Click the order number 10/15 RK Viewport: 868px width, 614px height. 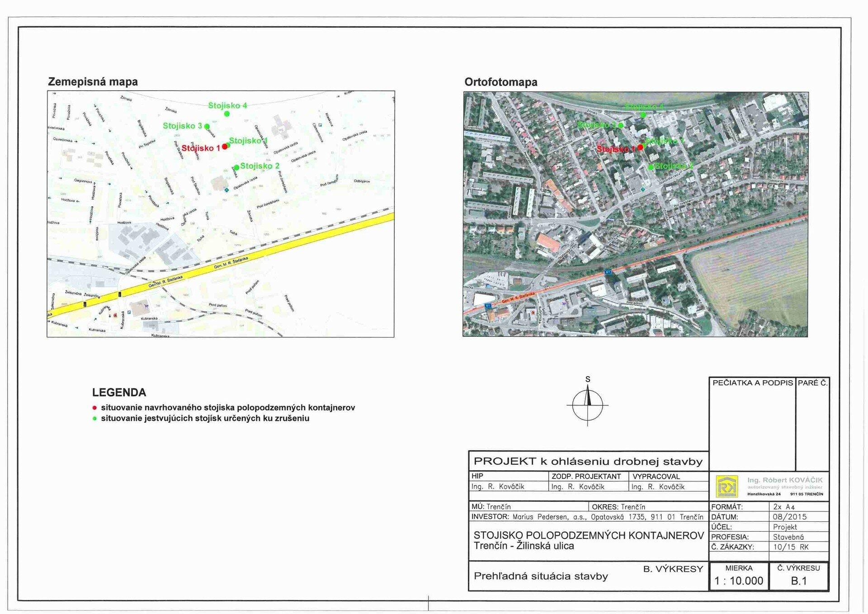pyautogui.click(x=791, y=547)
